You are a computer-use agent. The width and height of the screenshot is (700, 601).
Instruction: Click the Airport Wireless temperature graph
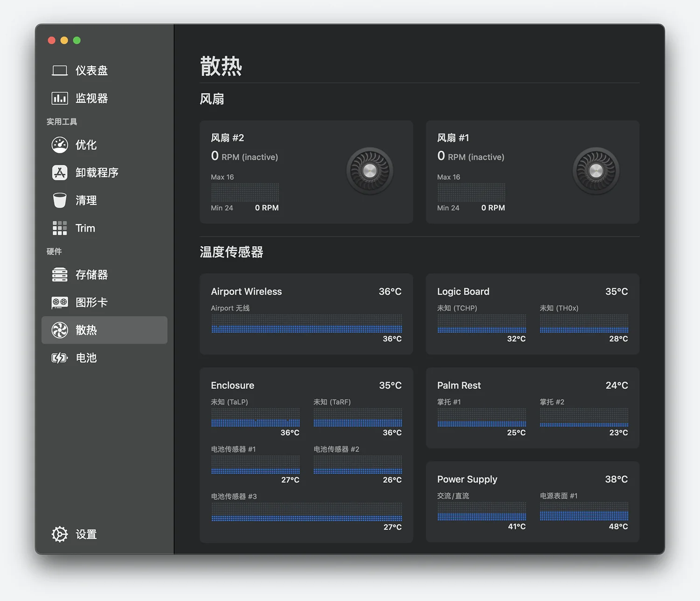pyautogui.click(x=306, y=323)
